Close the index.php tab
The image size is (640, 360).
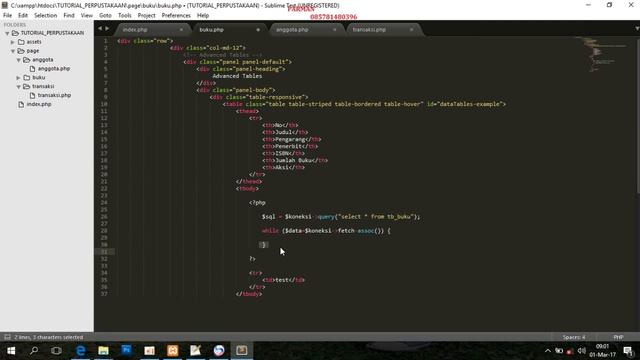coord(181,30)
